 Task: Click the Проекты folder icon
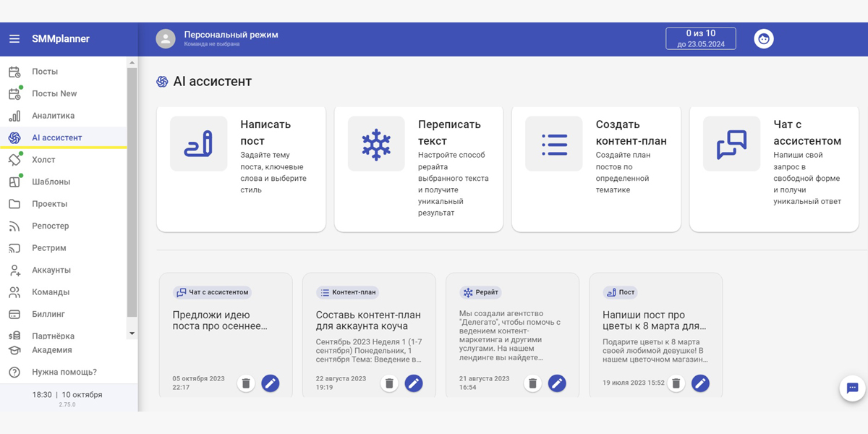(14, 204)
